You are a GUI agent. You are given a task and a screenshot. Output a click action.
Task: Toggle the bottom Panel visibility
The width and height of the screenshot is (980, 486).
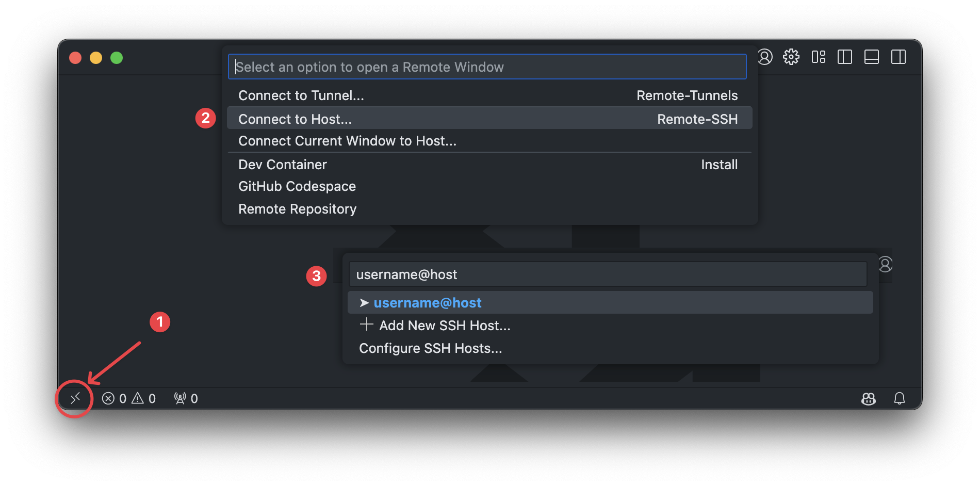(x=872, y=57)
